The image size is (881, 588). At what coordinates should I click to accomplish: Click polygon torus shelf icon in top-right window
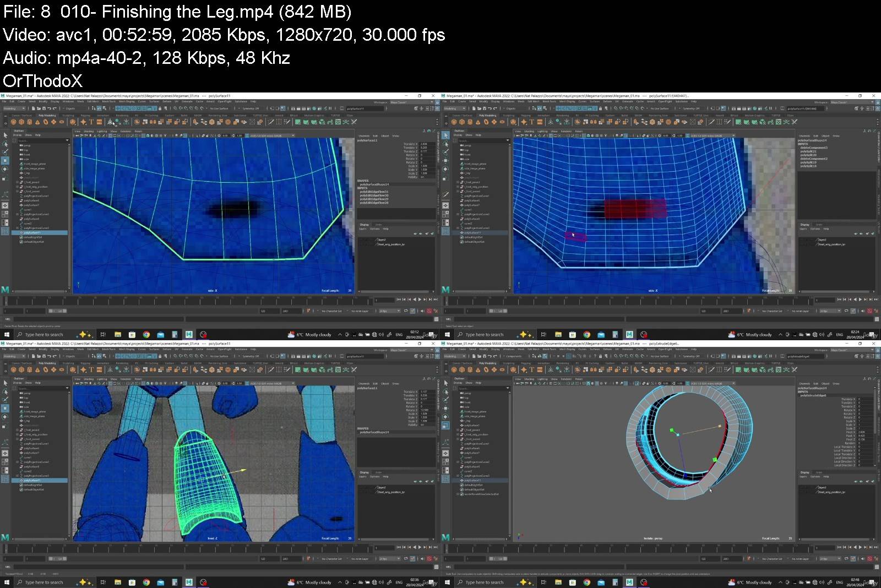click(x=486, y=122)
